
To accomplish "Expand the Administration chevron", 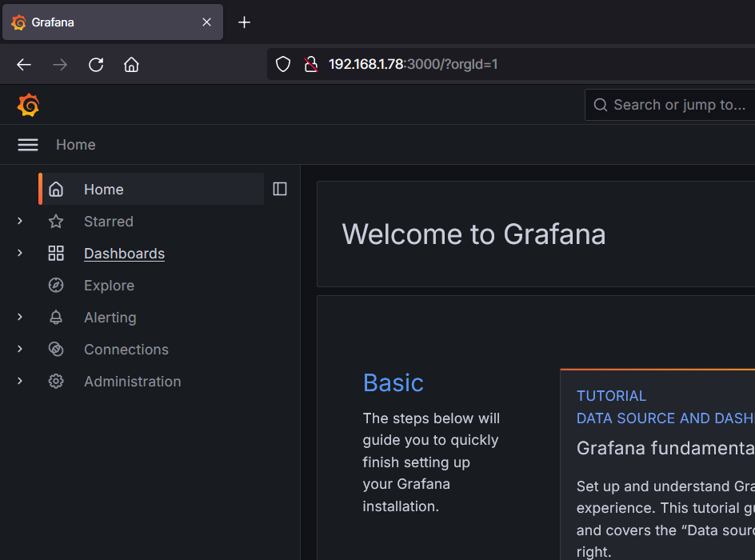I will click(x=20, y=381).
